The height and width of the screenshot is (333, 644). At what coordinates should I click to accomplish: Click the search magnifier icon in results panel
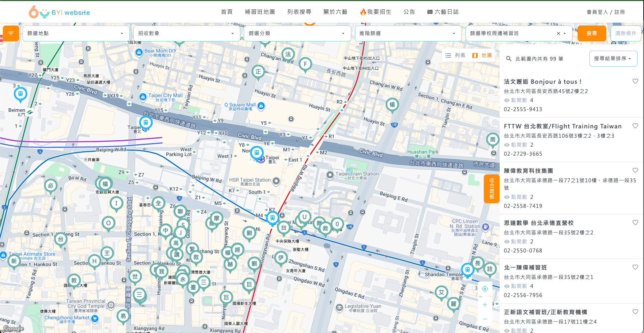(x=509, y=59)
